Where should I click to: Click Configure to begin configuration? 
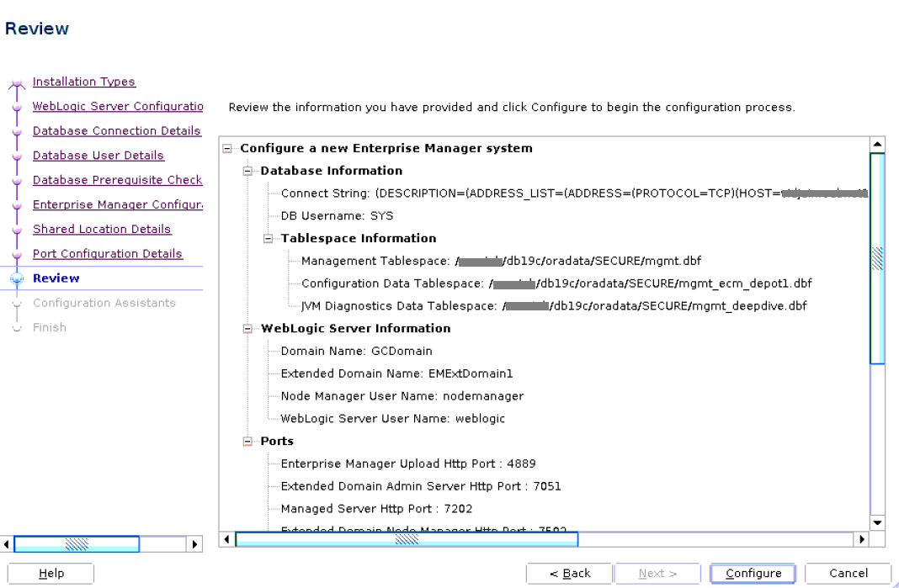pyautogui.click(x=753, y=573)
